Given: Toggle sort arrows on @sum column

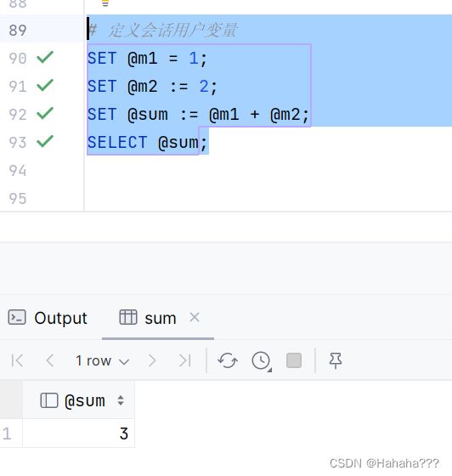Looking at the screenshot, I should click(x=121, y=400).
